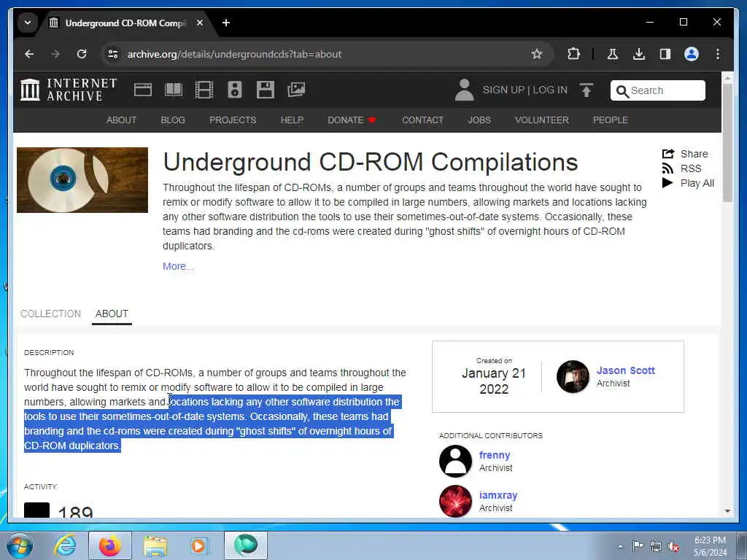Click frenny's default avatar image
Image resolution: width=747 pixels, height=560 pixels.
455,461
